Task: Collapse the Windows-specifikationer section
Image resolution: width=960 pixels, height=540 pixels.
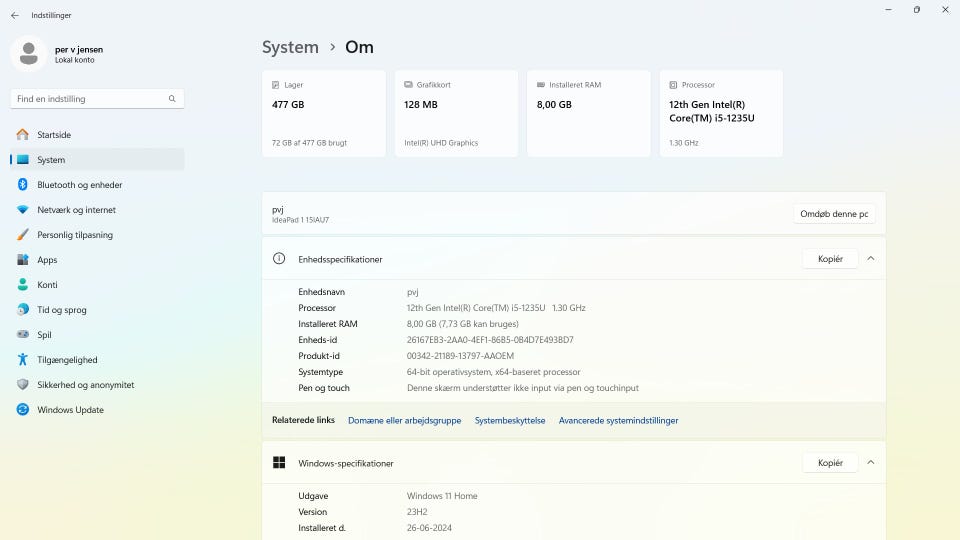Action: pos(870,463)
